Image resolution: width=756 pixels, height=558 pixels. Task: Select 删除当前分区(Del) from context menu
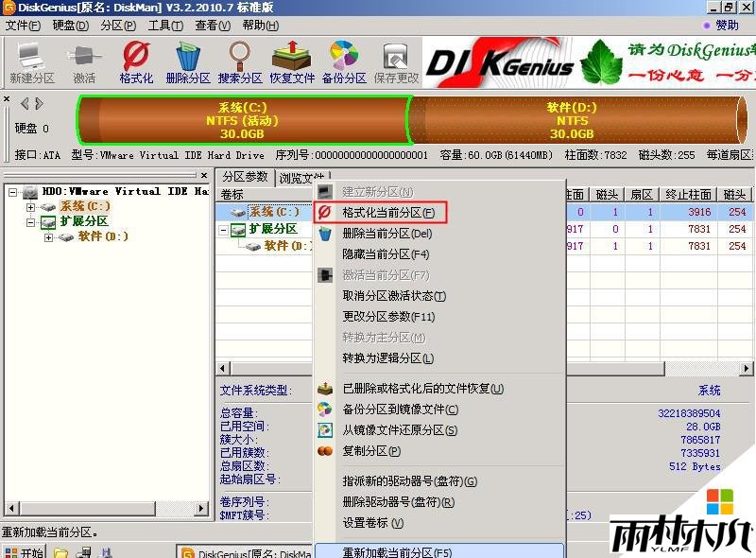(387, 234)
